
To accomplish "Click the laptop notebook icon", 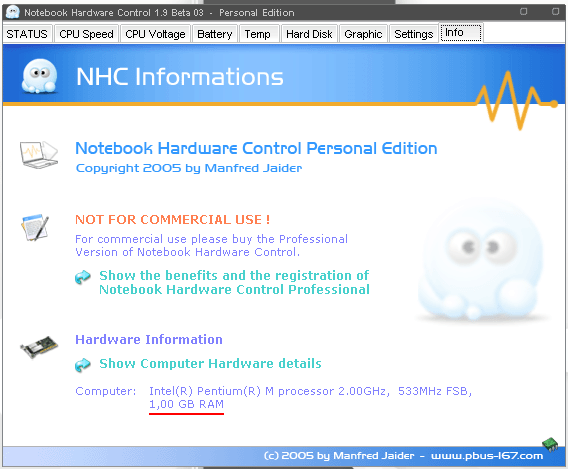I will click(x=39, y=155).
